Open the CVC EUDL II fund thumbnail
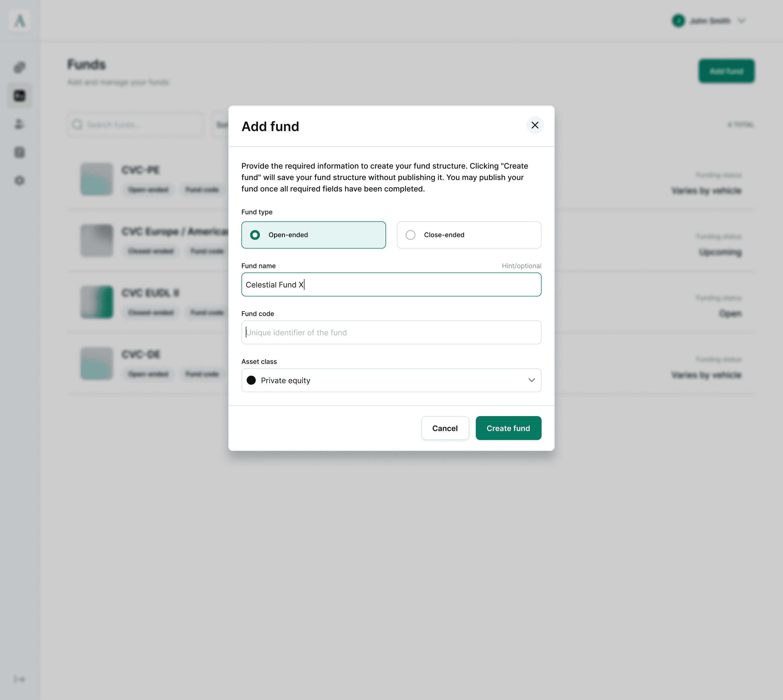 [x=97, y=302]
